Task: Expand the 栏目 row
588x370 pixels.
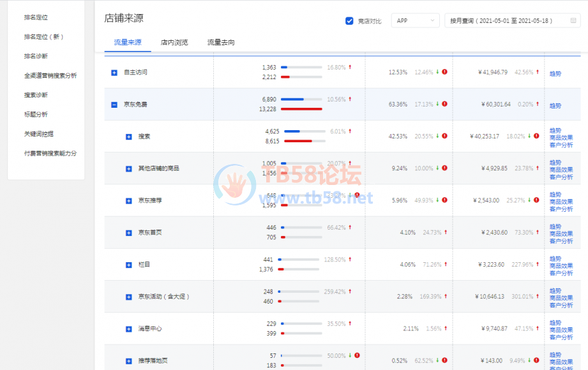Action: click(128, 265)
